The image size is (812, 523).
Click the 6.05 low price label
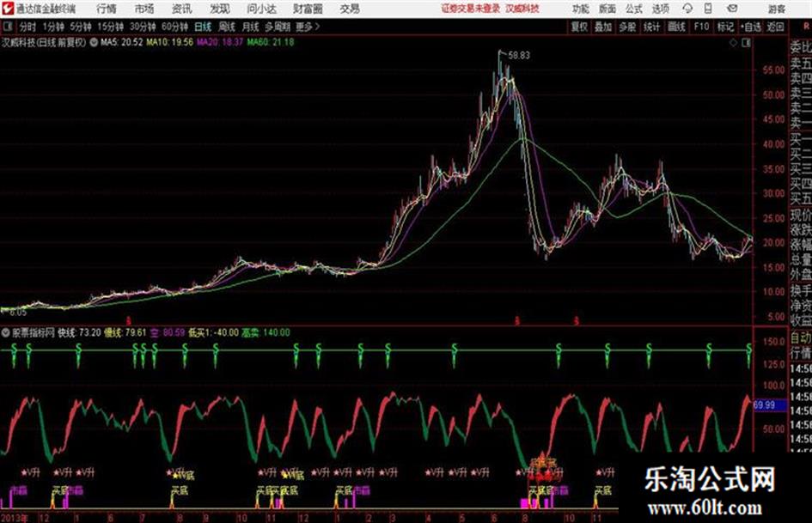click(17, 313)
